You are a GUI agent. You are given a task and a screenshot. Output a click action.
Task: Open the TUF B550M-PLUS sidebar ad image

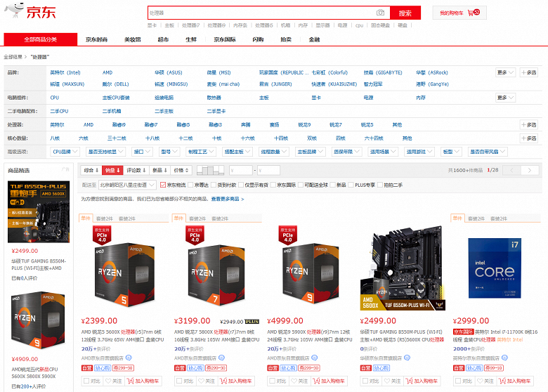click(39, 211)
